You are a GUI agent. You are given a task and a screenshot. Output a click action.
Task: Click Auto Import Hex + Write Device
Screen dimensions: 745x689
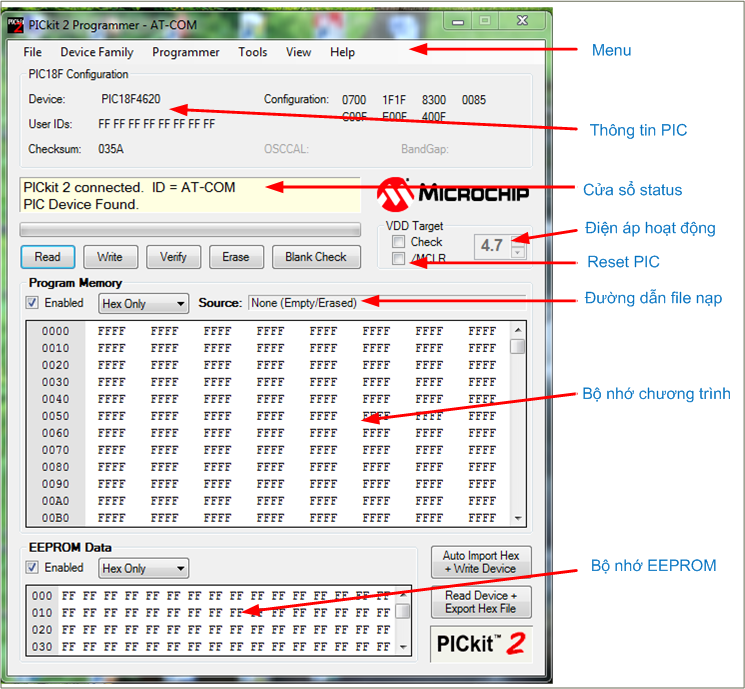(x=481, y=562)
